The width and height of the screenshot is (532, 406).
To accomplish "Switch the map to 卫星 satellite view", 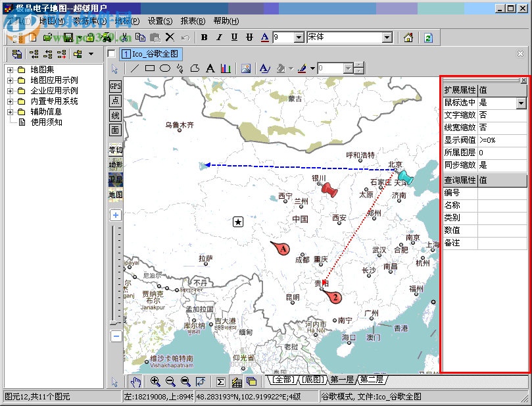I will coord(115,179).
